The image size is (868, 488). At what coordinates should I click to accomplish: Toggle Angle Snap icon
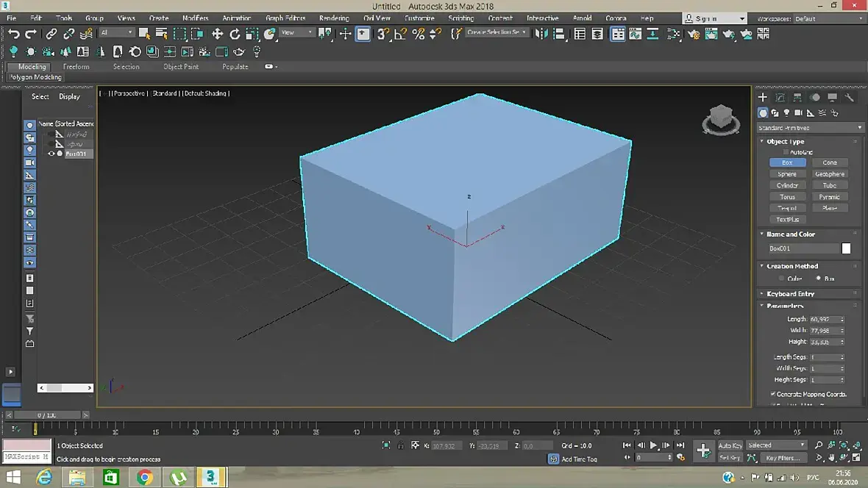[x=400, y=35]
